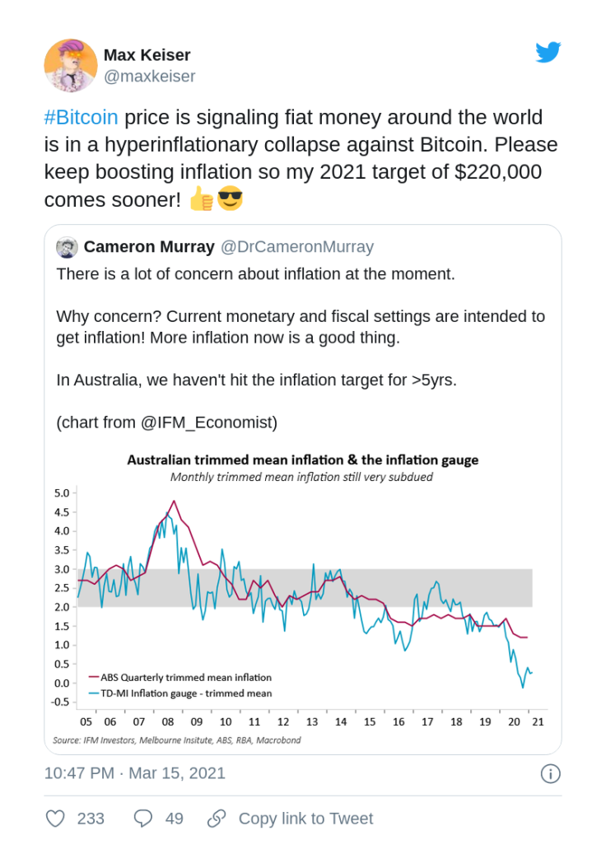Image resolution: width=606 pixels, height=868 pixels.
Task: Click the chart source line IFM Investors
Action: 177,740
